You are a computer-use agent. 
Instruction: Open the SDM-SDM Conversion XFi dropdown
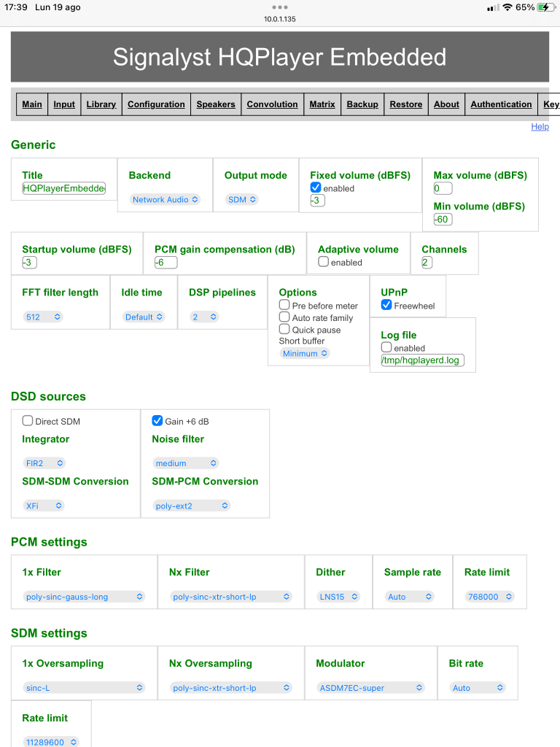[43, 506]
